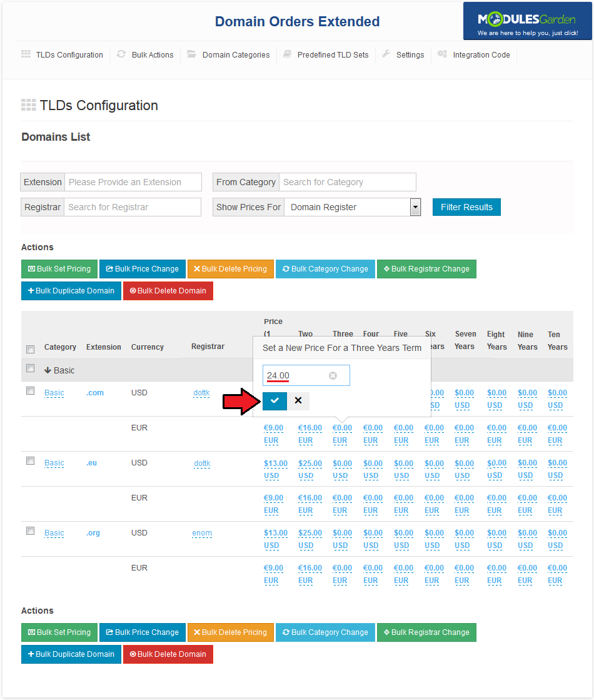Open the .eu extension link
The image size is (594, 700).
coord(91,462)
